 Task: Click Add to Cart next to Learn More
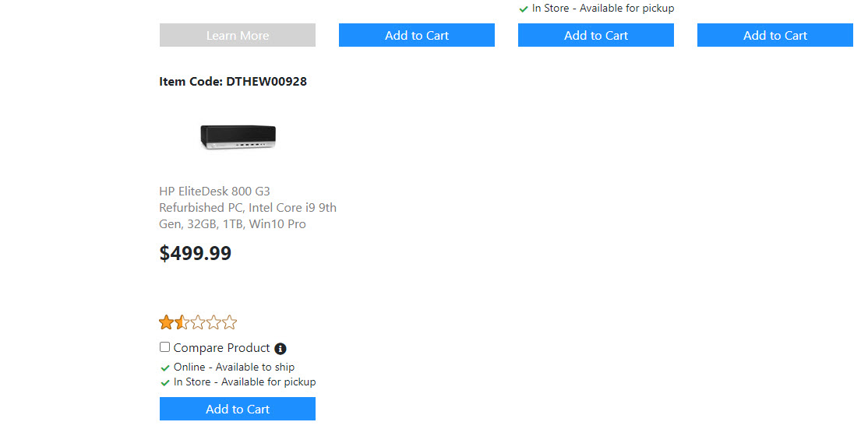[417, 35]
